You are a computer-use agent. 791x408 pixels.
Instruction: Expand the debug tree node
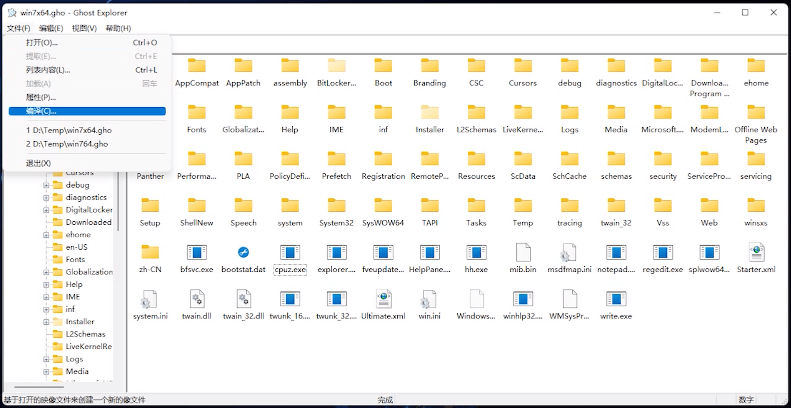(x=46, y=185)
